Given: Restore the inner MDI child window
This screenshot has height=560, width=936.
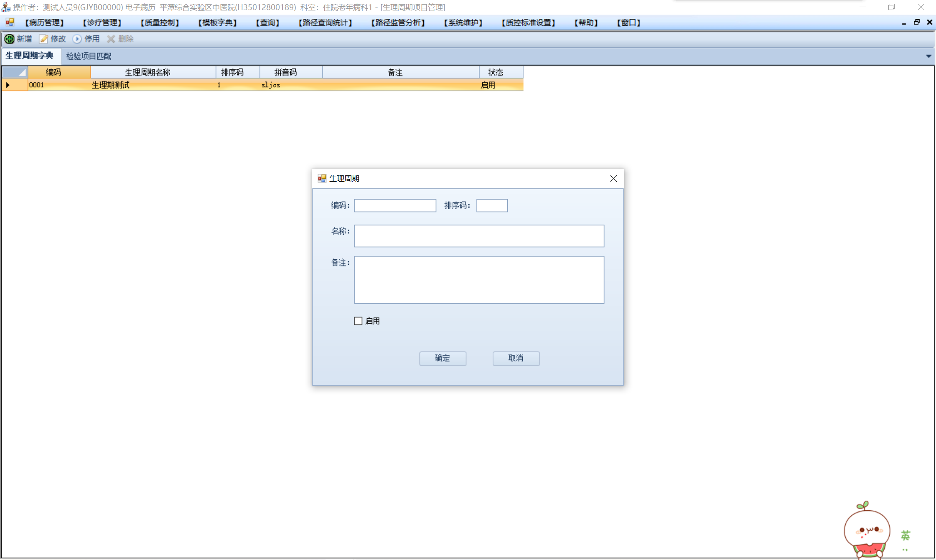Looking at the screenshot, I should point(917,22).
